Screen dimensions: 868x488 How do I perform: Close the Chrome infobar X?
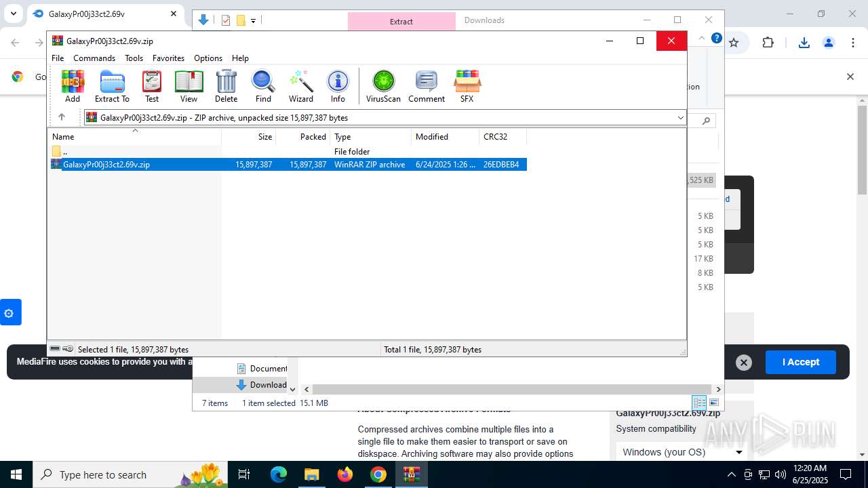850,77
